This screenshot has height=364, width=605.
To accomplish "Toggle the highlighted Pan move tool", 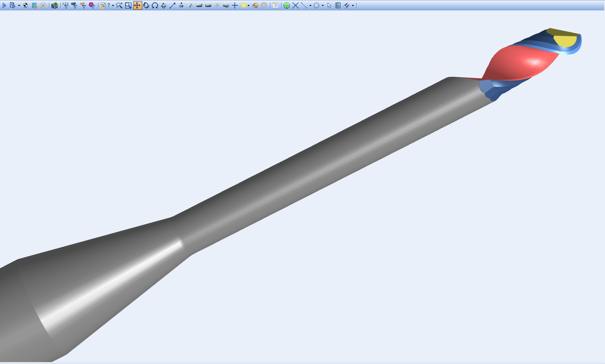I will (x=137, y=5).
